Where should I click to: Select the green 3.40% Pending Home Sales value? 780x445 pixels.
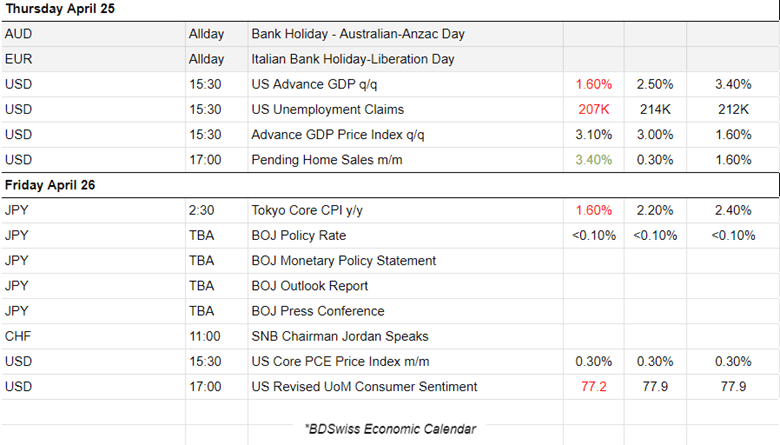(594, 159)
